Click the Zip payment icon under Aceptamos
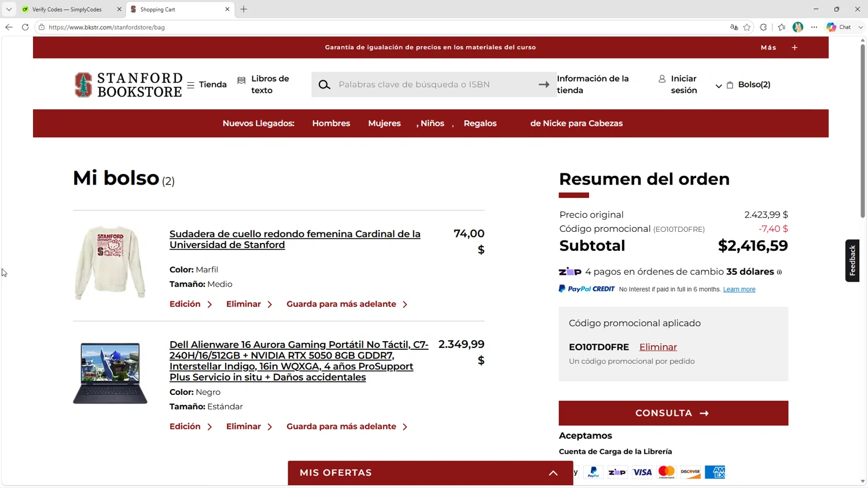This screenshot has width=868, height=488. [617, 472]
